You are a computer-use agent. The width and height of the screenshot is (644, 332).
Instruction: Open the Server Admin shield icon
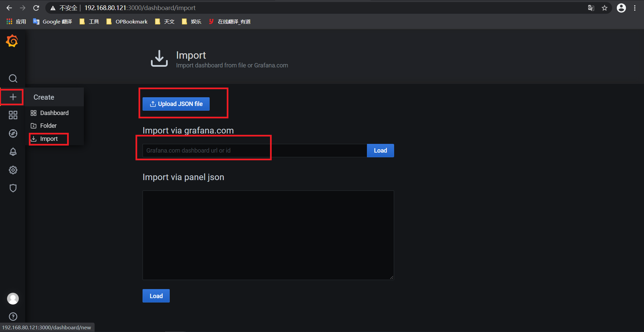(x=13, y=188)
